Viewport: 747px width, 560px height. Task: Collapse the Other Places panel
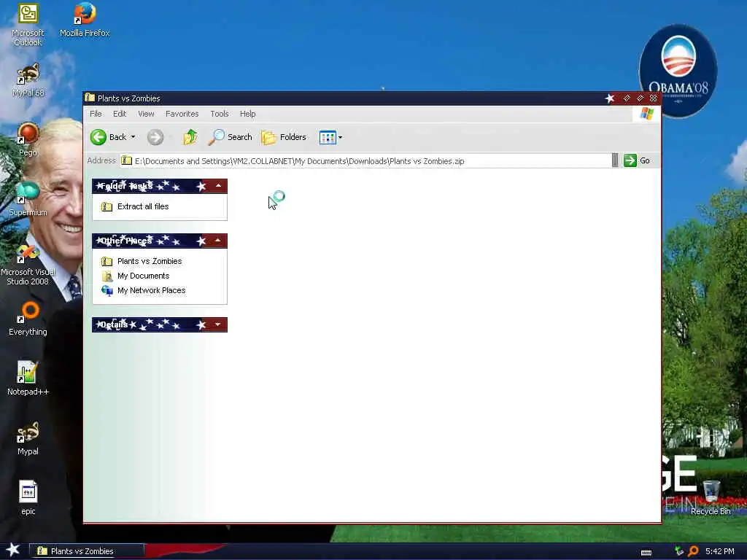218,241
